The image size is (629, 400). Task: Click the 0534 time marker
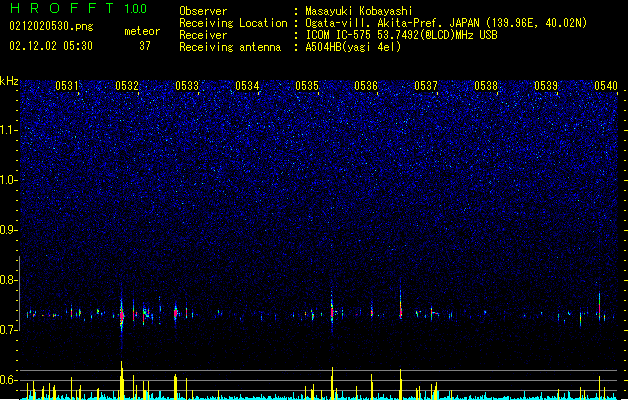pos(247,86)
